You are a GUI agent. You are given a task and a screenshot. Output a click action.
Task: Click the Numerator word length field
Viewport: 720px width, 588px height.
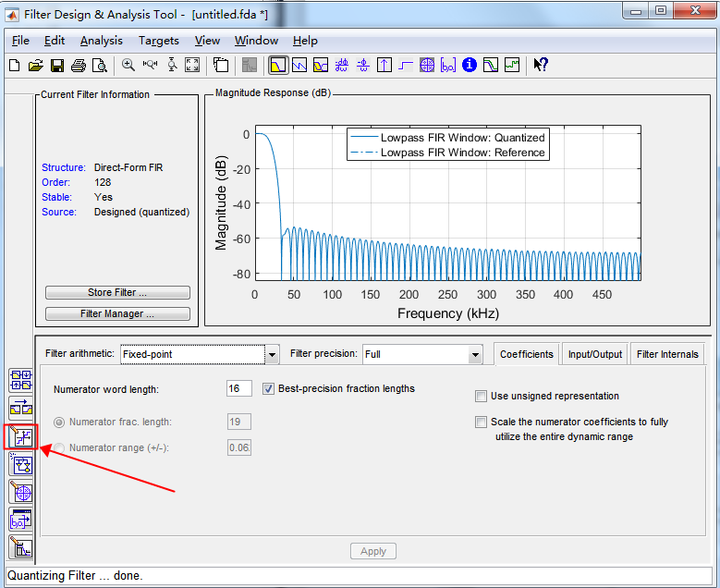pos(239,389)
